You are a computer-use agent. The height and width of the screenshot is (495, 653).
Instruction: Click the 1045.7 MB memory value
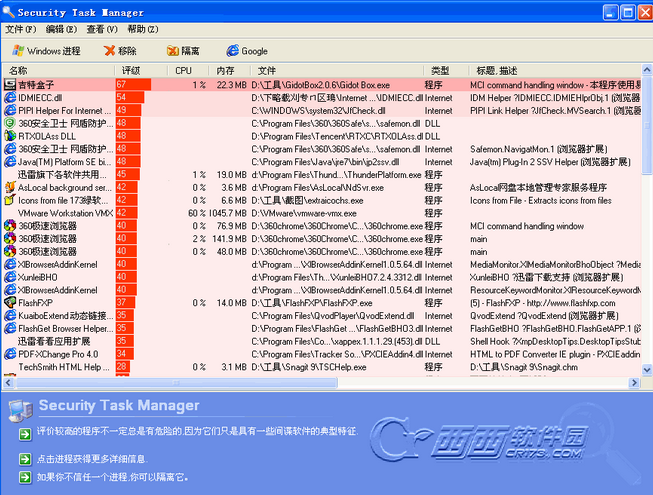point(228,213)
